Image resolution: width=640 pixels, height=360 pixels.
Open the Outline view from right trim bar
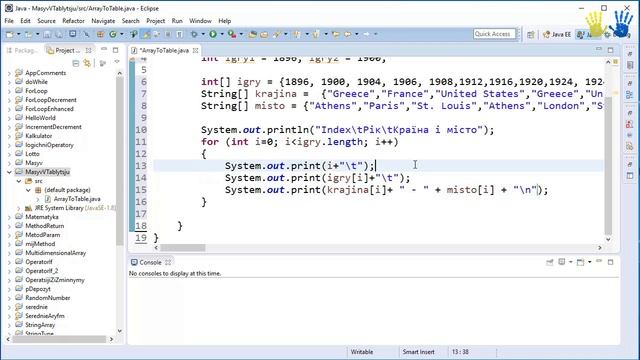coord(630,95)
